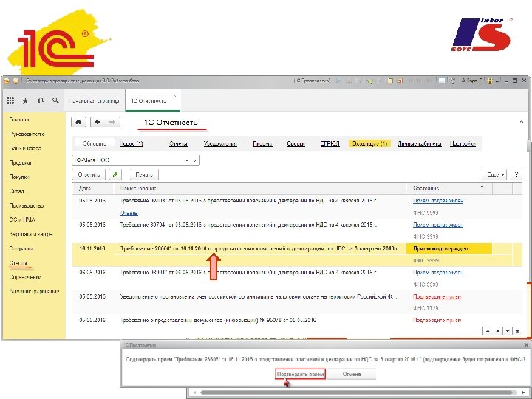Expand the organization dropdown list
The width and height of the screenshot is (532, 399).
pyautogui.click(x=187, y=160)
